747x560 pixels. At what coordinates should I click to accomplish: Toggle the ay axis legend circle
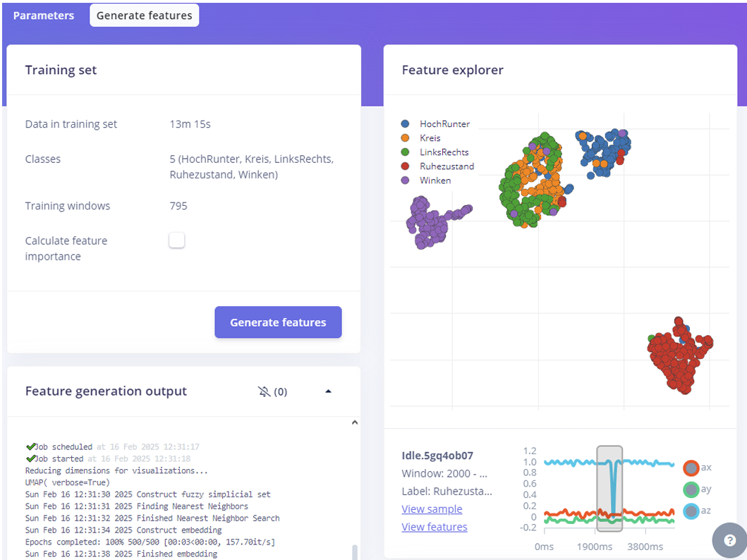[x=691, y=489]
